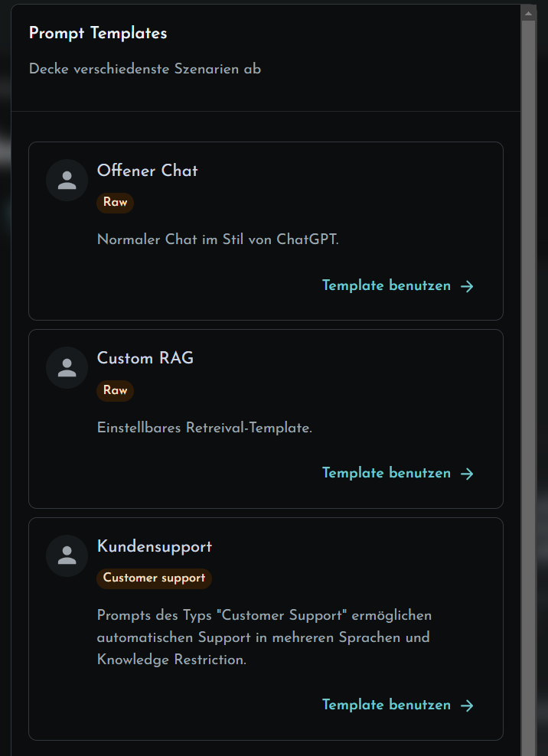Use the Custom RAG template
Image resolution: width=548 pixels, height=756 pixels.
(398, 473)
